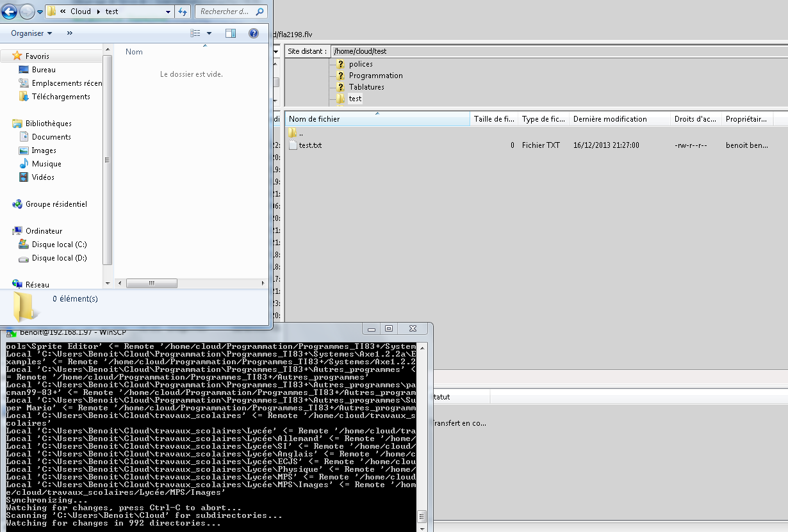The image size is (788, 532).
Task: Select Favoris in the navigation pane
Action: click(x=37, y=56)
